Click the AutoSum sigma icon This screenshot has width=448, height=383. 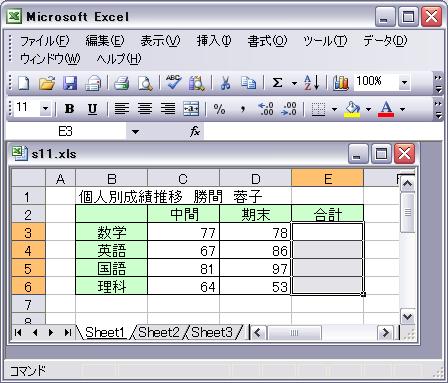click(x=277, y=83)
